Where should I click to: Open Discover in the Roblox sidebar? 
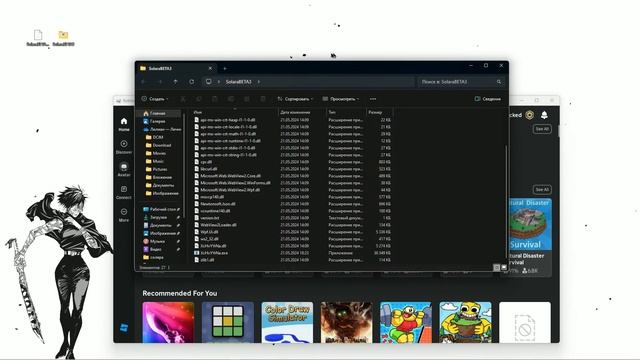[124, 147]
